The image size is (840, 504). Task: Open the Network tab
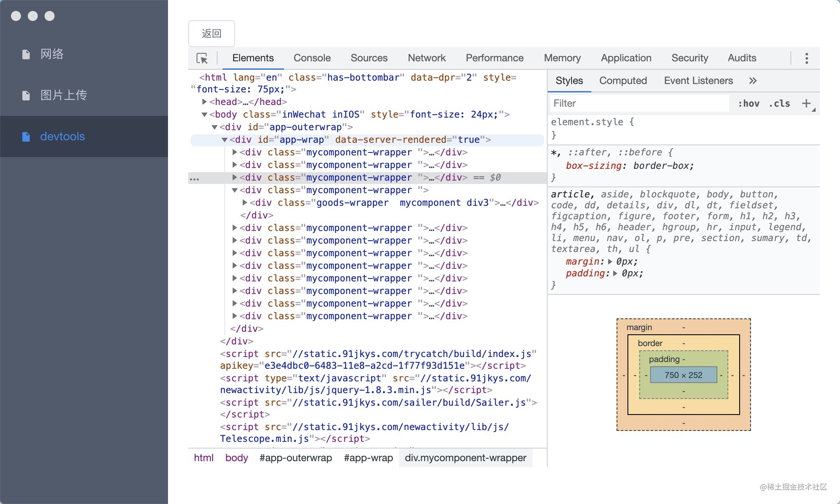[427, 58]
